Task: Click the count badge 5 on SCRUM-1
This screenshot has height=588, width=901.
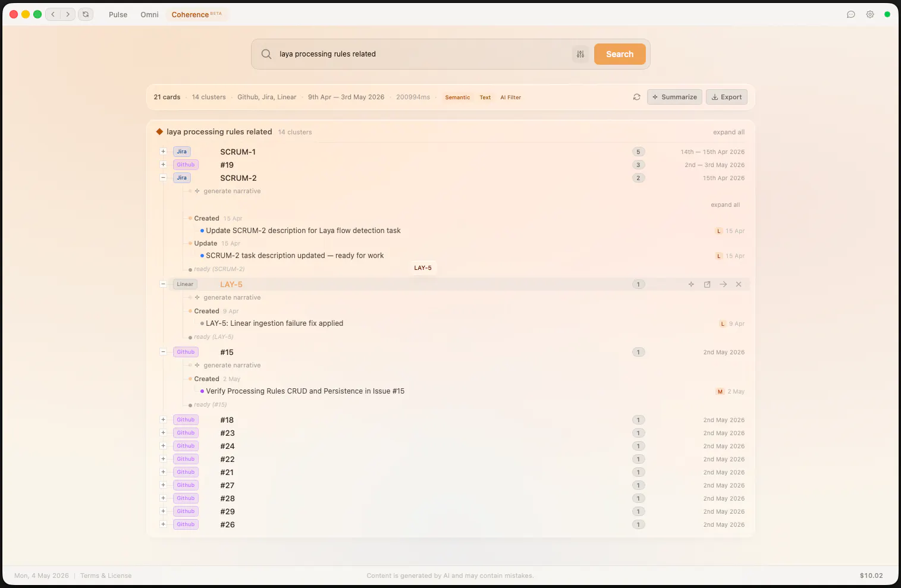Action: [639, 152]
